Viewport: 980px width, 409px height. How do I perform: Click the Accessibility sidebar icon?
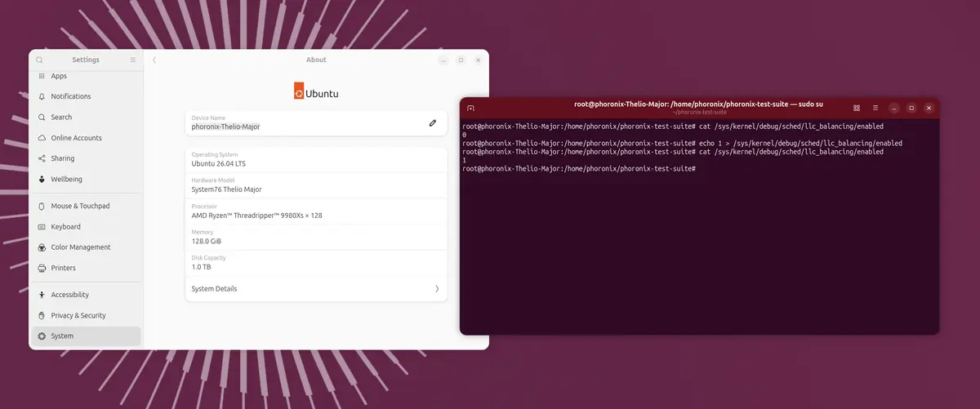point(42,295)
